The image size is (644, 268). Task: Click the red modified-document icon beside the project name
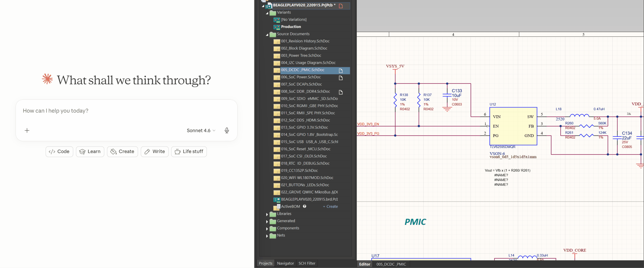[x=341, y=6]
